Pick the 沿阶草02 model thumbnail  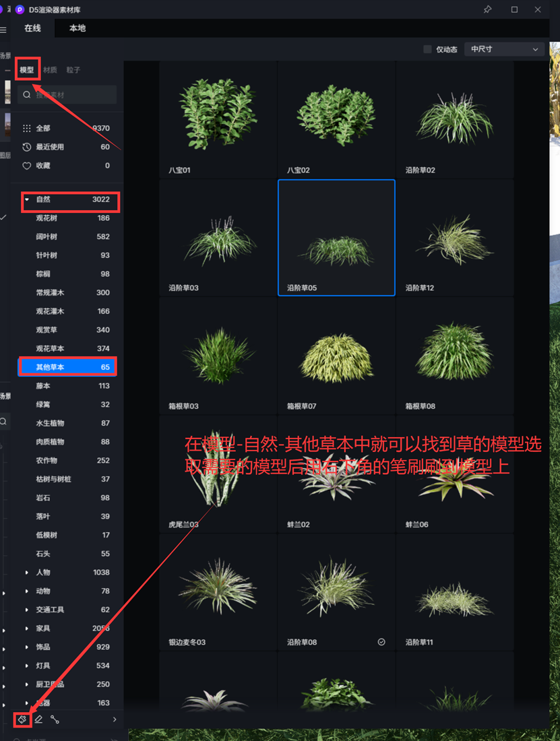pyautogui.click(x=455, y=119)
